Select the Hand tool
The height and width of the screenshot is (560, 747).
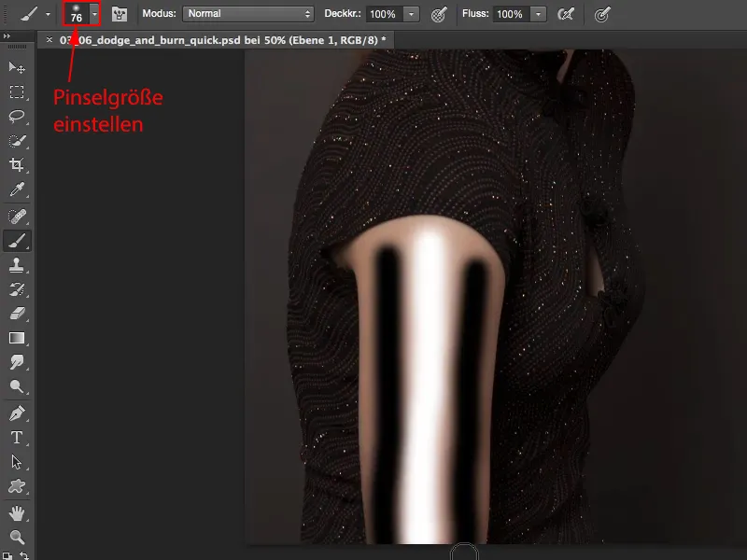pyautogui.click(x=17, y=513)
